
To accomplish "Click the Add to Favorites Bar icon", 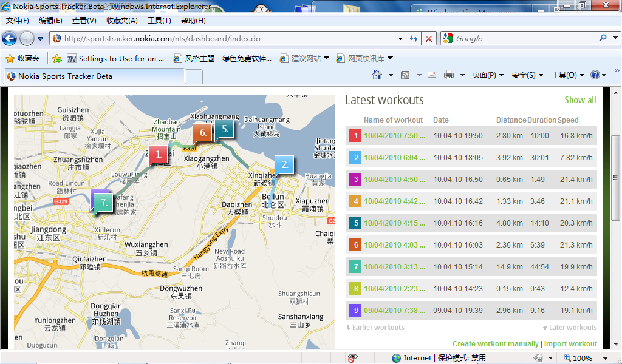I will 57,59.
